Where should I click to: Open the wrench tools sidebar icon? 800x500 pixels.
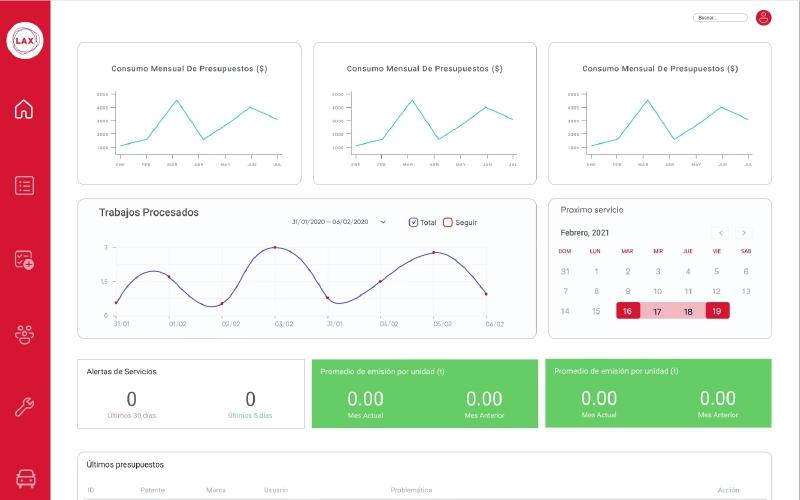click(x=24, y=407)
